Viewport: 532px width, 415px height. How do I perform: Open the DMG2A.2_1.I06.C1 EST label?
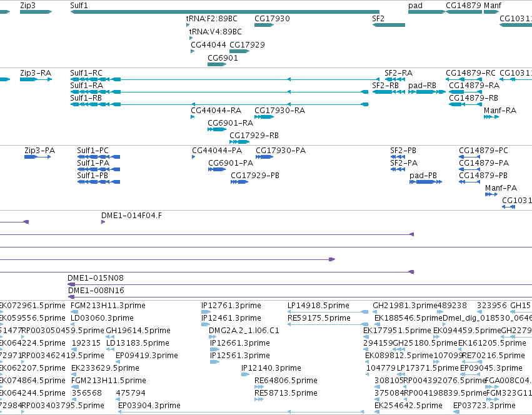244,331
